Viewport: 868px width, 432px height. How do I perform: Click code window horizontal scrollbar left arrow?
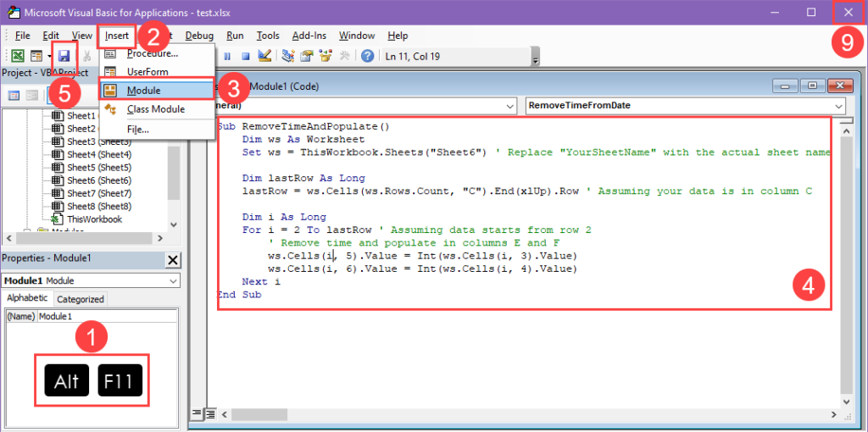pos(224,413)
